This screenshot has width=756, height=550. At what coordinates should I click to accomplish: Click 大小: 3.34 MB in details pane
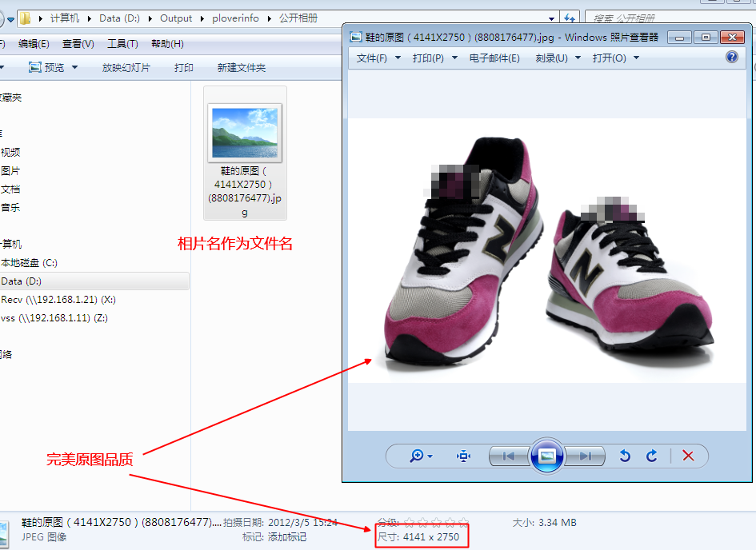(544, 523)
